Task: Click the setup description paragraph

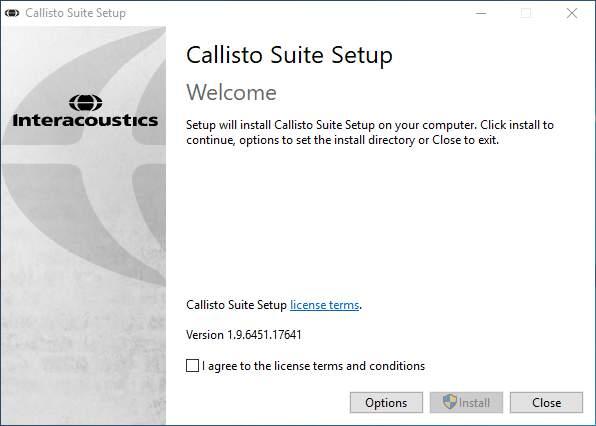Action: [370, 132]
